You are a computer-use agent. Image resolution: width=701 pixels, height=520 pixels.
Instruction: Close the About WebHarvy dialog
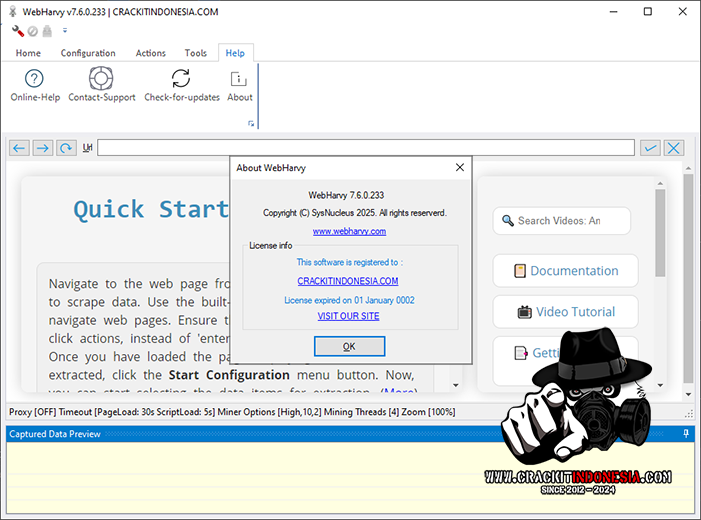click(x=459, y=168)
